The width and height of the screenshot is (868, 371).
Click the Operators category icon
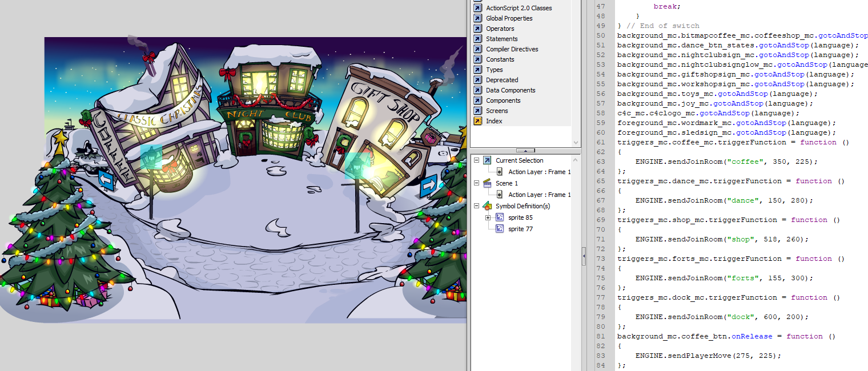point(477,29)
